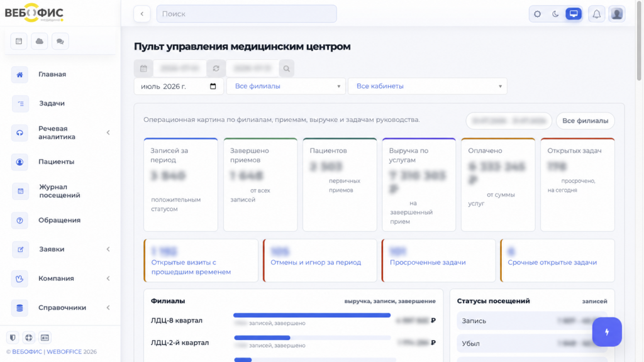
Task: Open the user profile avatar
Action: coord(617,14)
